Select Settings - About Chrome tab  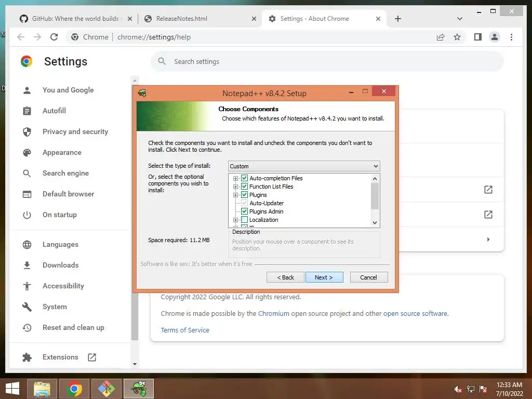click(323, 19)
